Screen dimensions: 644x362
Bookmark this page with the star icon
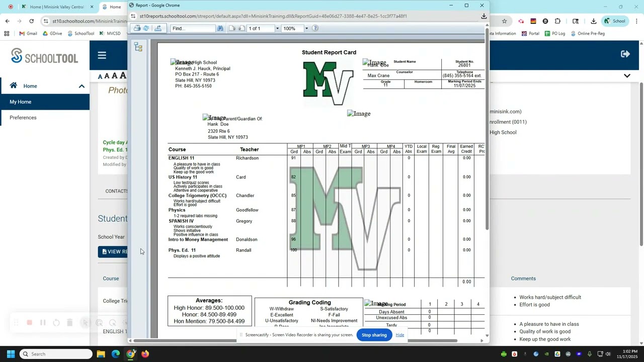504,21
